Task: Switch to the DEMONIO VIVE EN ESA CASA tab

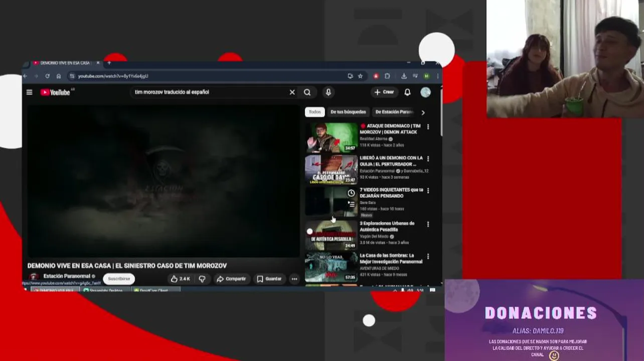Action: [64, 63]
